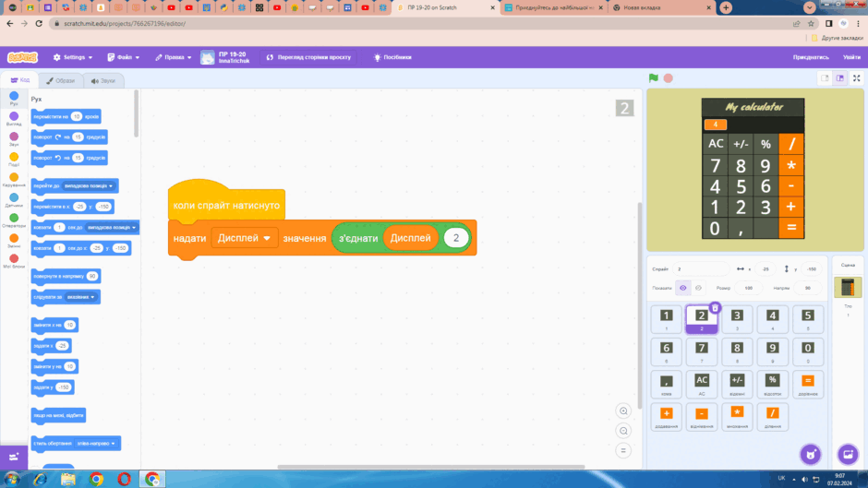Viewport: 868px width, 488px height.
Task: Select the Події block category
Action: (14, 160)
